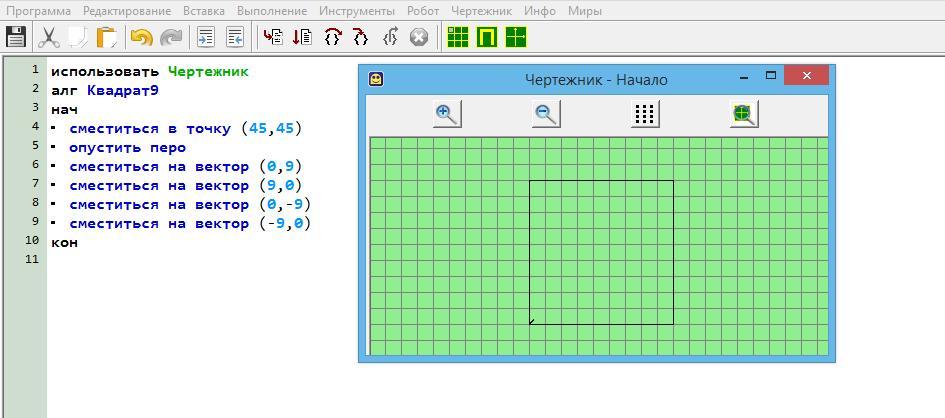
Task: Open the green Чертежник crosshair window icon
Action: click(x=516, y=37)
